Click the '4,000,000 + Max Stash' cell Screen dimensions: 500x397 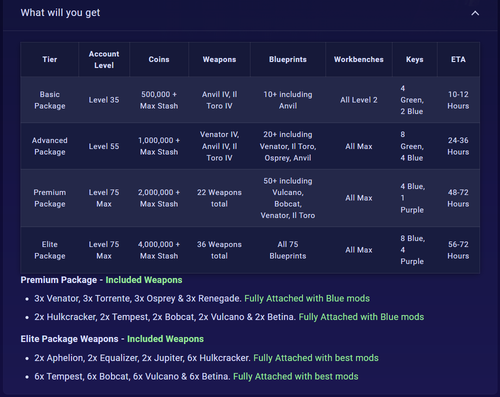point(159,250)
